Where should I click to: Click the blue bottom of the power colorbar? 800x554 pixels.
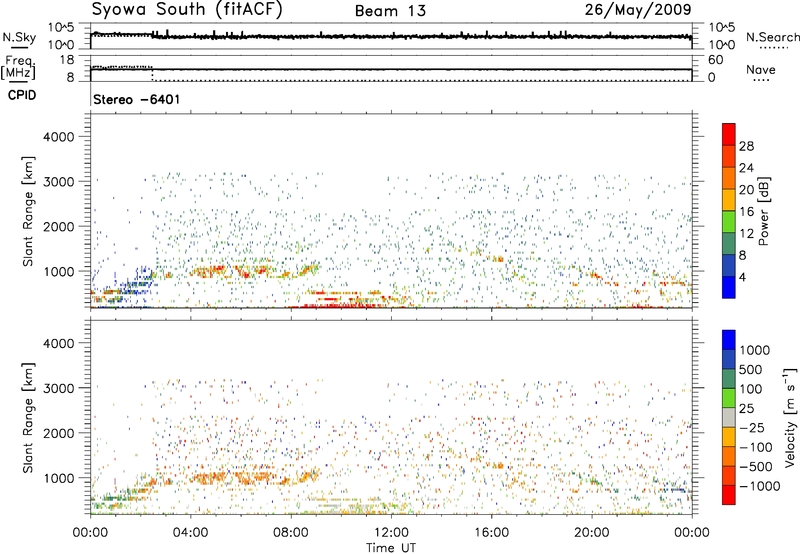tap(729, 287)
